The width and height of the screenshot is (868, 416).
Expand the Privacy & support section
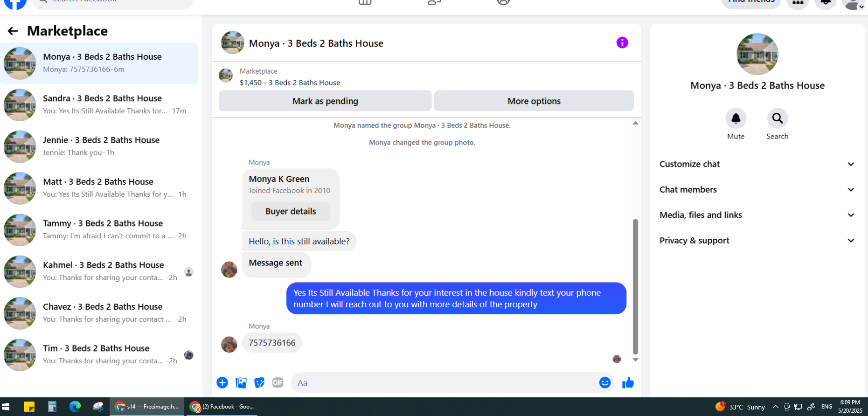coord(757,241)
